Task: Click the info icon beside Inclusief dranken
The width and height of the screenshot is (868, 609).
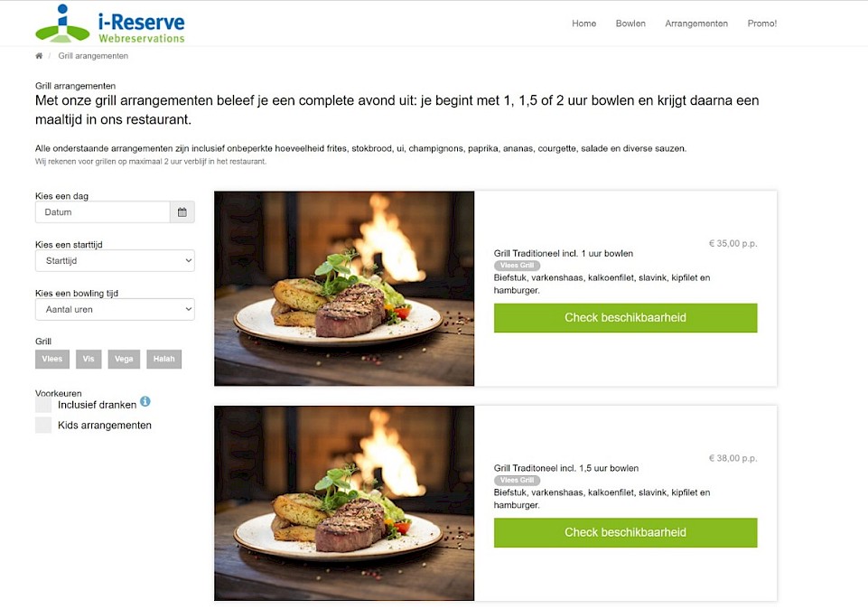Action: point(145,401)
